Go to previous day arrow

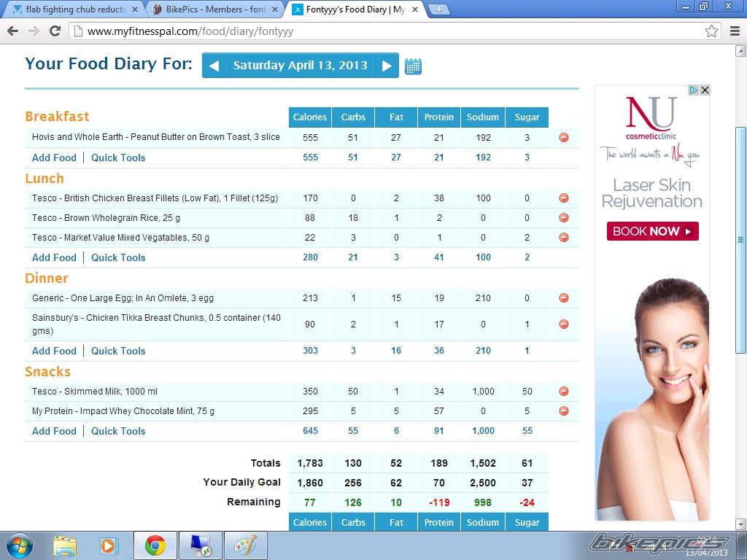coord(214,66)
